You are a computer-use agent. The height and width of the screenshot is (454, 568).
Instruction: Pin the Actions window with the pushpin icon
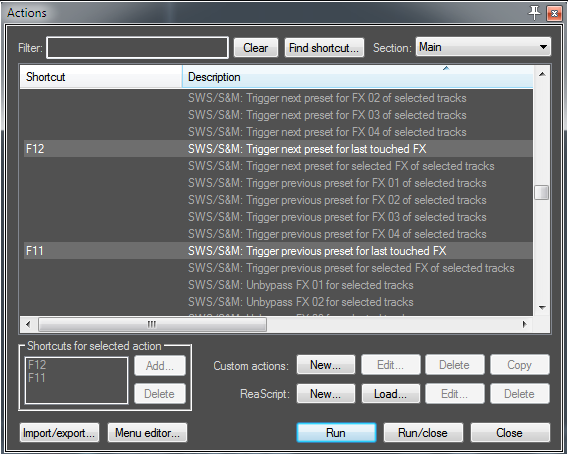(x=534, y=13)
